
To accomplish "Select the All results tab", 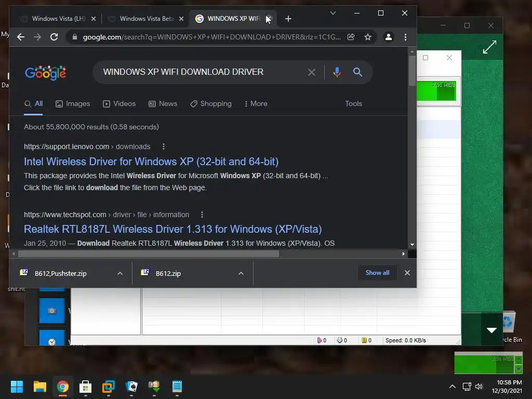I will (x=33, y=103).
